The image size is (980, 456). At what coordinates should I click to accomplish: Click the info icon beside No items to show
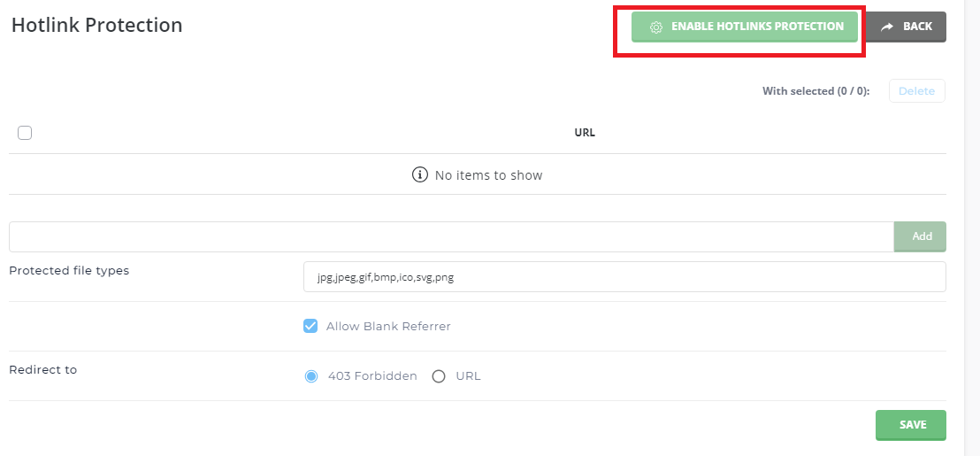point(420,175)
